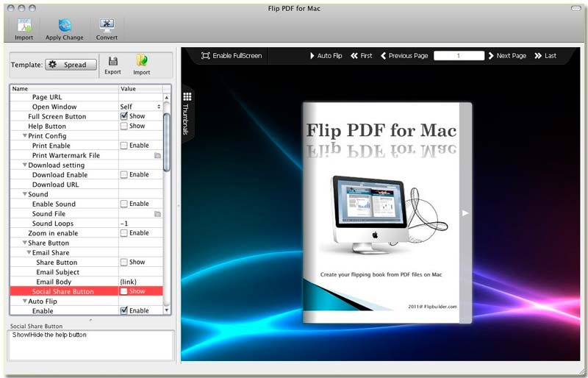Collapse the Print Config group
The width and height of the screenshot is (588, 378).
tap(25, 135)
